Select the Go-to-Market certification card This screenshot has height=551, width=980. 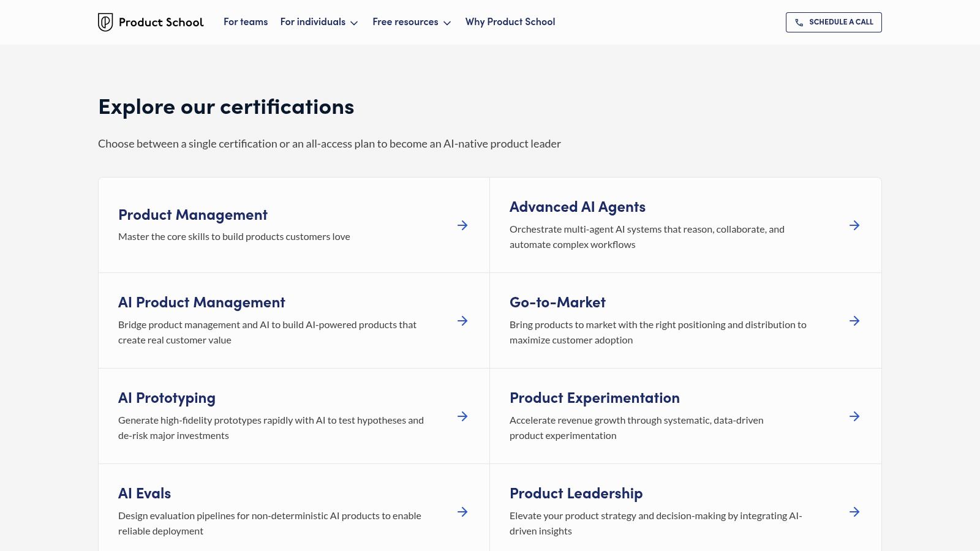point(557,302)
